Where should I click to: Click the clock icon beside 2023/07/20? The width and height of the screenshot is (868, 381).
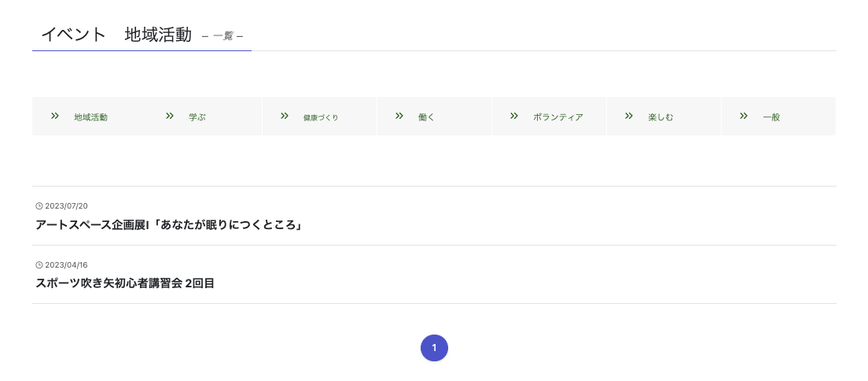click(x=39, y=206)
